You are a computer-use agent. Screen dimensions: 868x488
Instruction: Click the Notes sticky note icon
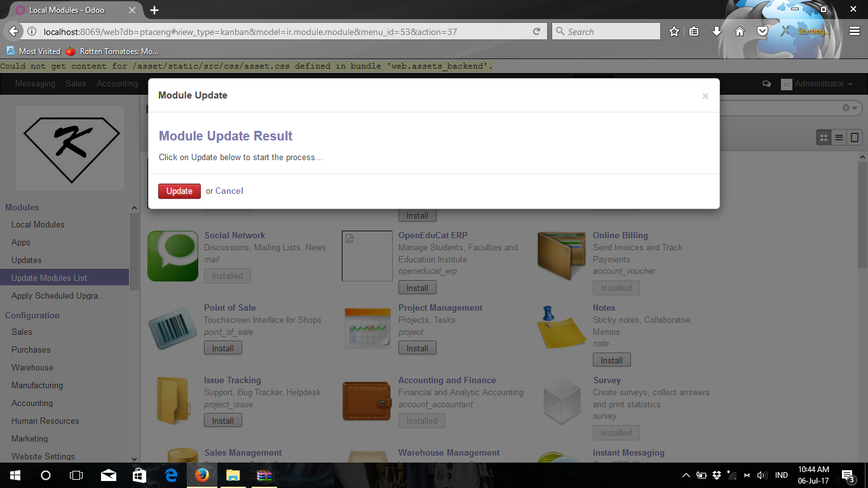point(562,329)
